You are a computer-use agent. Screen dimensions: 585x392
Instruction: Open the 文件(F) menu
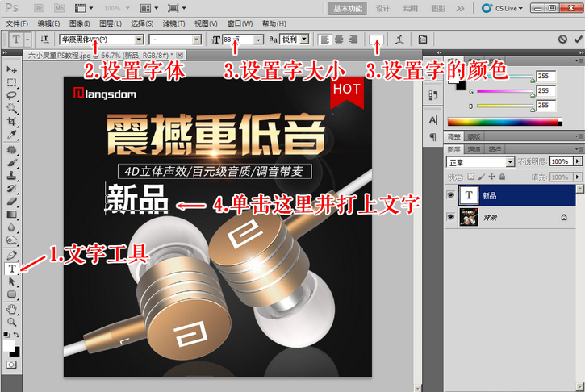coord(17,23)
